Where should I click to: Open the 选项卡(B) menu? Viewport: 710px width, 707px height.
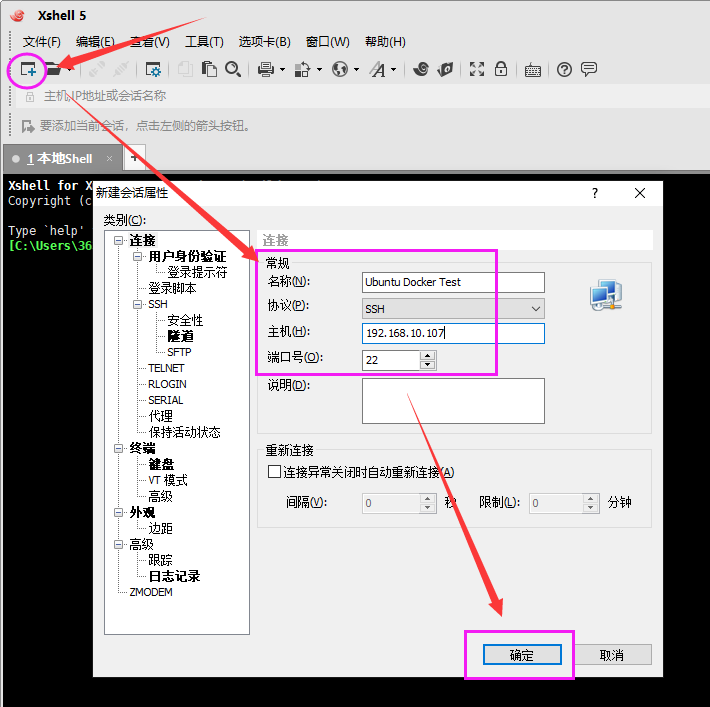tap(264, 42)
